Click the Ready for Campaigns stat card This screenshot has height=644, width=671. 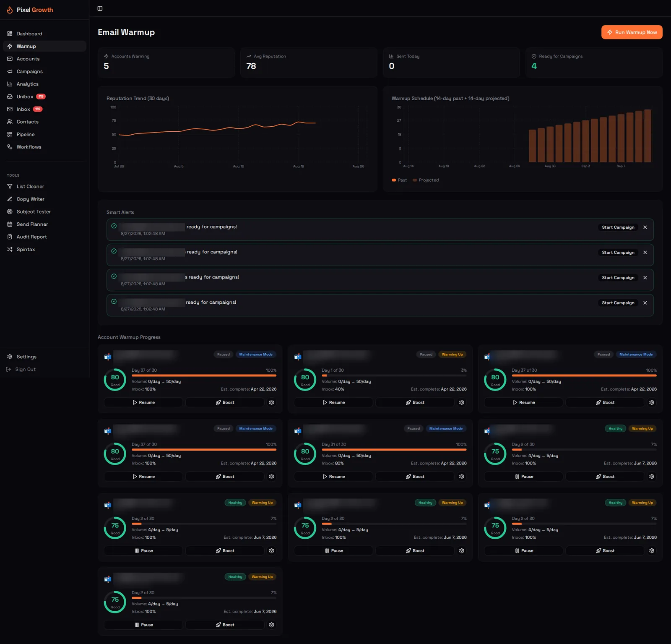point(594,63)
